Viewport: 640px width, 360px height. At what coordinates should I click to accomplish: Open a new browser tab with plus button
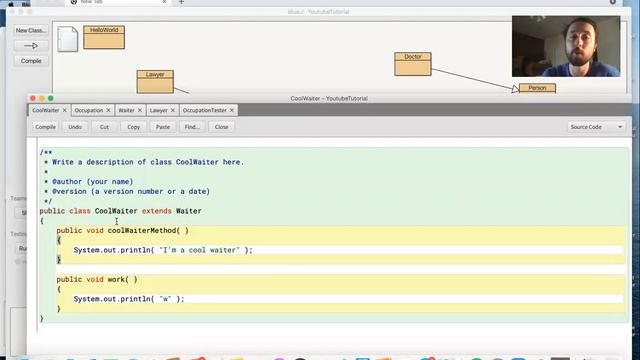(181, 2)
